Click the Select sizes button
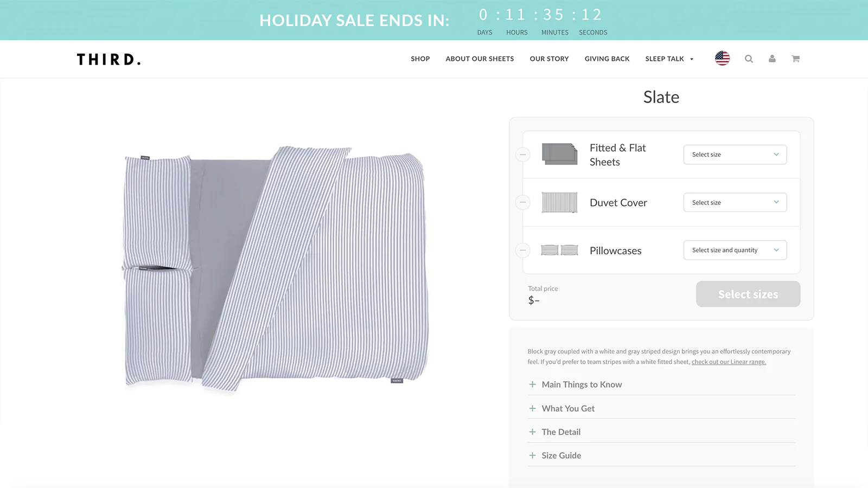This screenshot has width=868, height=488. (x=748, y=294)
